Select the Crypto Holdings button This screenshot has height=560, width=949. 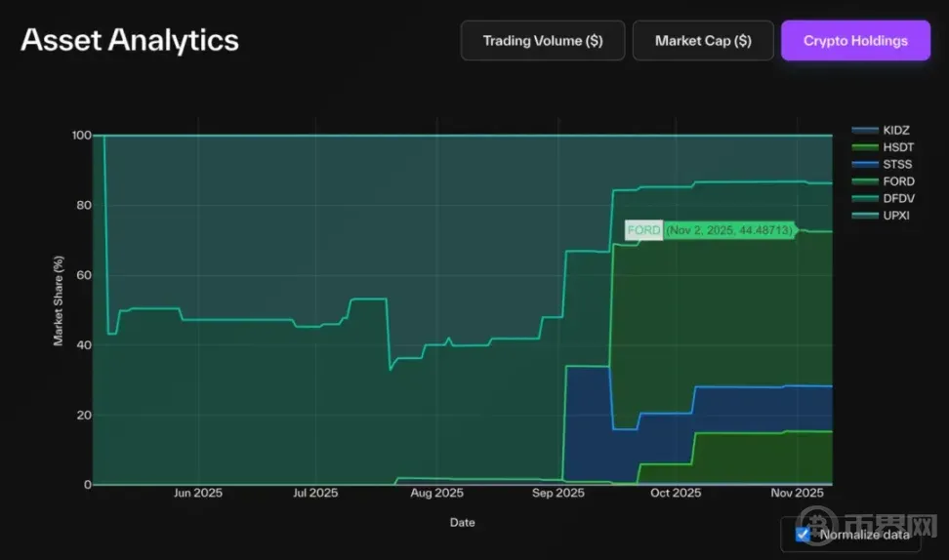[x=855, y=41]
